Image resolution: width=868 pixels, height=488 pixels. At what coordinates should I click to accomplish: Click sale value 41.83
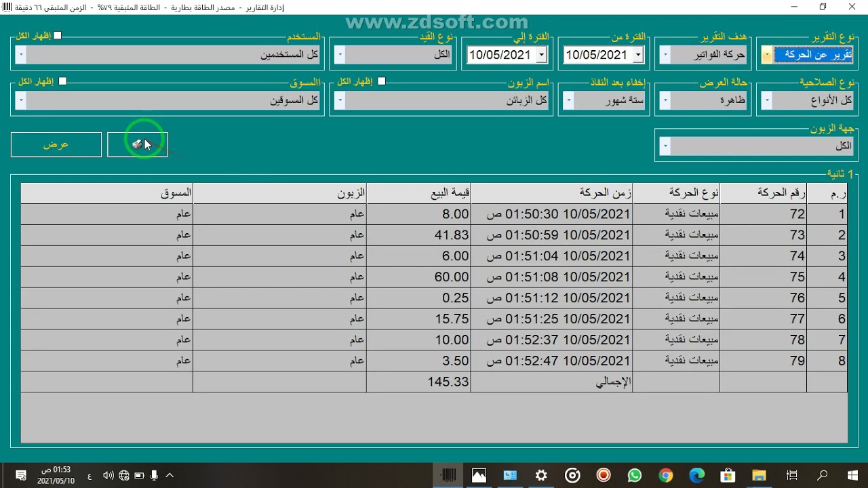coord(418,235)
